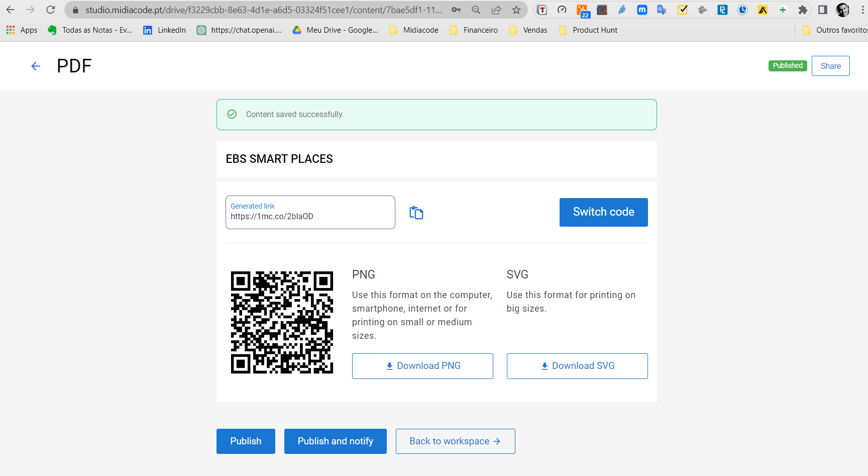The width and height of the screenshot is (868, 476).
Task: Open the LinkedIn bookmark
Action: [164, 30]
